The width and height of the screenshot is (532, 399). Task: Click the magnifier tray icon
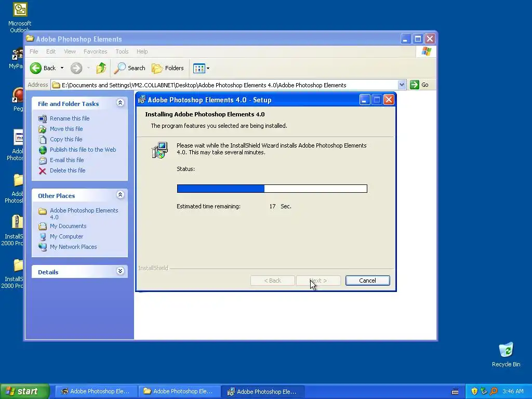click(494, 391)
